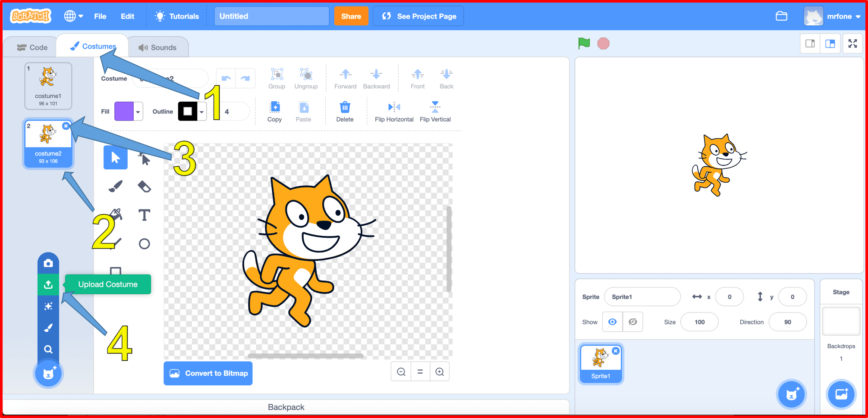Delete Sprite1 with its x button
This screenshot has width=868, height=418.
click(616, 351)
